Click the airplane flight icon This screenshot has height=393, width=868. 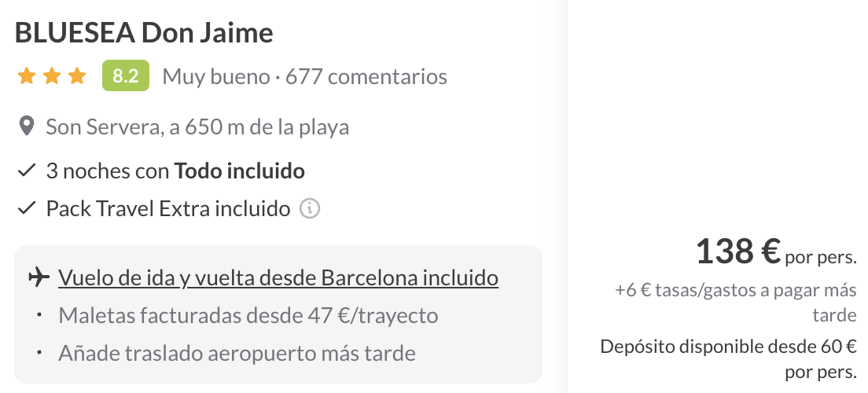(37, 277)
